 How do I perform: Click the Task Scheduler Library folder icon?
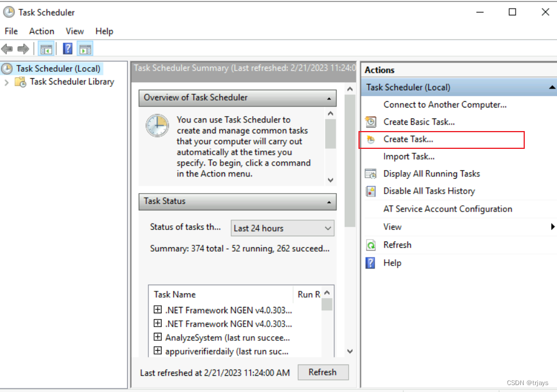coord(20,82)
